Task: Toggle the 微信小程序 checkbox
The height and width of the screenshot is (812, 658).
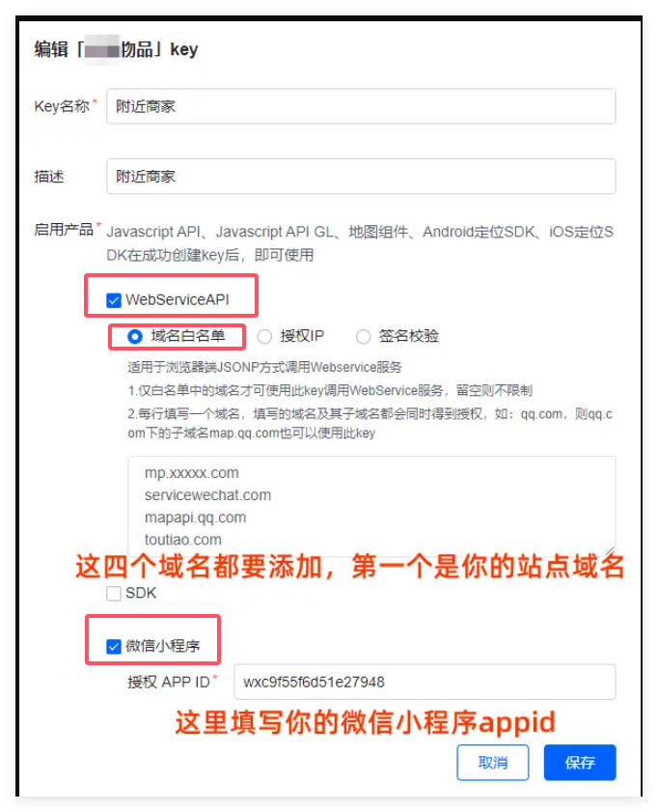Action: point(113,646)
